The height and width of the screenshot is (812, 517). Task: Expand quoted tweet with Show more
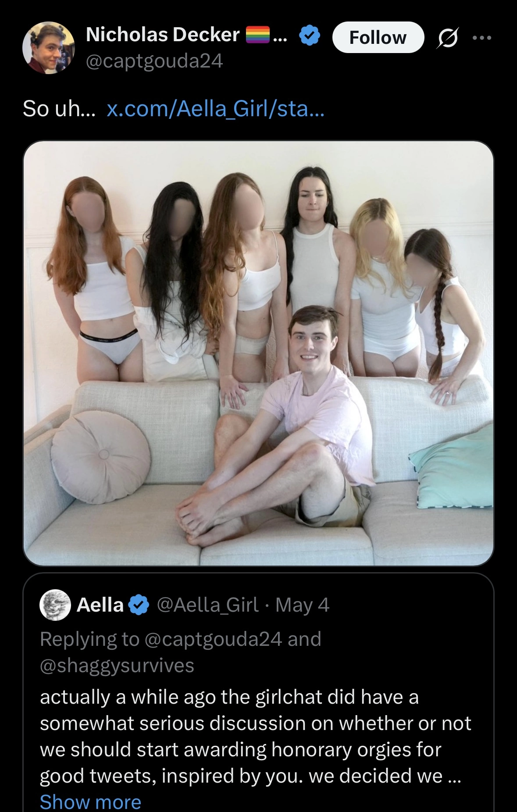click(x=90, y=802)
